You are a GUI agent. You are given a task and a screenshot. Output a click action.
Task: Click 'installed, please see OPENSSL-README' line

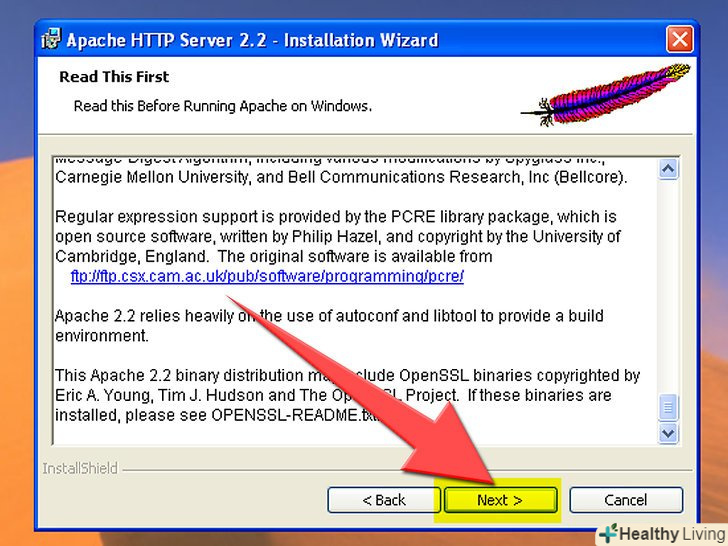[x=217, y=415]
